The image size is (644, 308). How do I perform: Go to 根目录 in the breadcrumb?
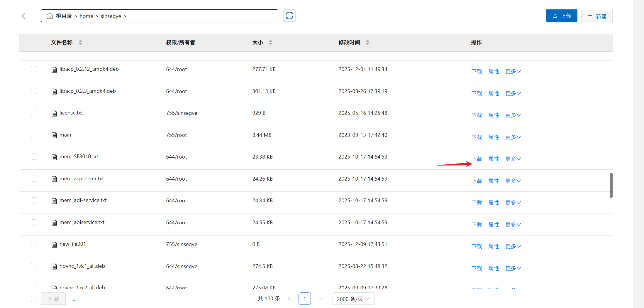(x=64, y=16)
